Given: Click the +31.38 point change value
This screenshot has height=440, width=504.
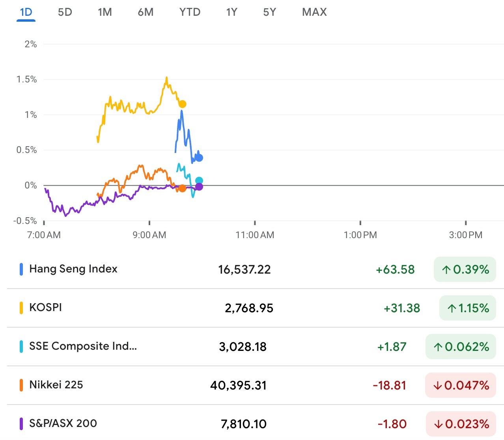Looking at the screenshot, I should click(402, 308).
